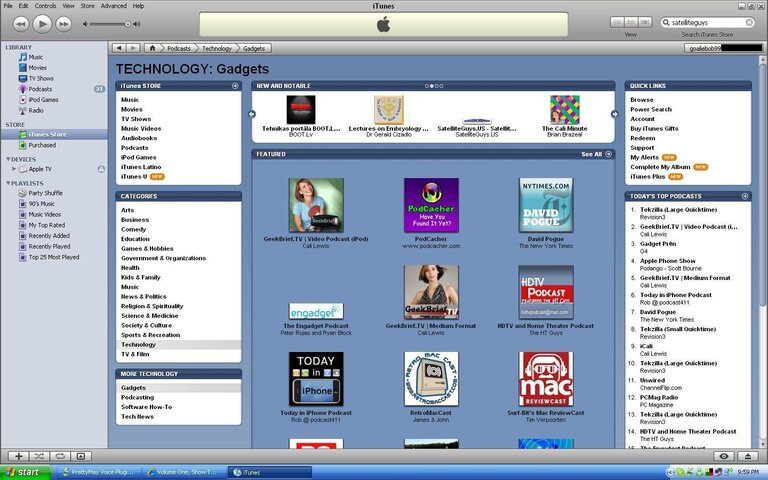Open Surf-Bit's Mac ReviewCast artwork
The width and height of the screenshot is (768, 480).
click(546, 379)
